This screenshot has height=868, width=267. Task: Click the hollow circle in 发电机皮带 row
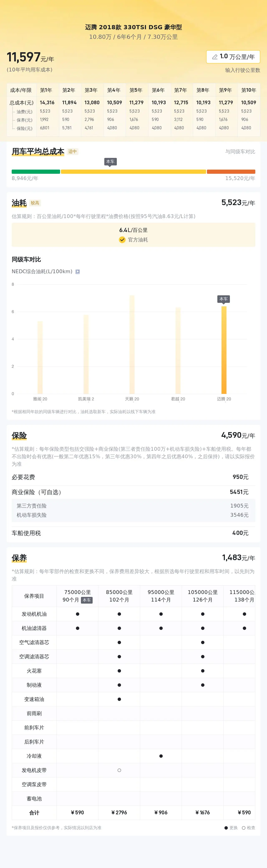tap(119, 770)
